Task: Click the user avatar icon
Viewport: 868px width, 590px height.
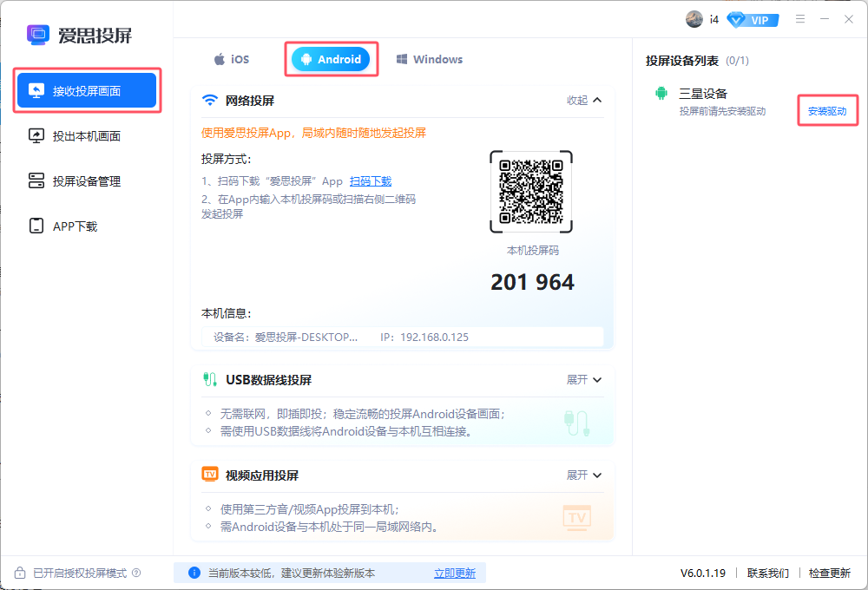Action: point(694,19)
